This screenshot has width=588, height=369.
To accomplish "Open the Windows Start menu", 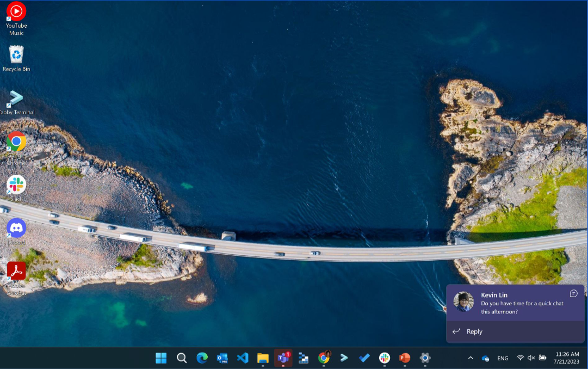I will [161, 358].
